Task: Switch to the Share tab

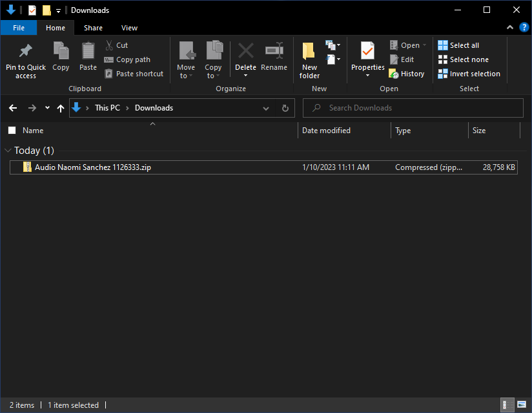Action: pos(94,28)
